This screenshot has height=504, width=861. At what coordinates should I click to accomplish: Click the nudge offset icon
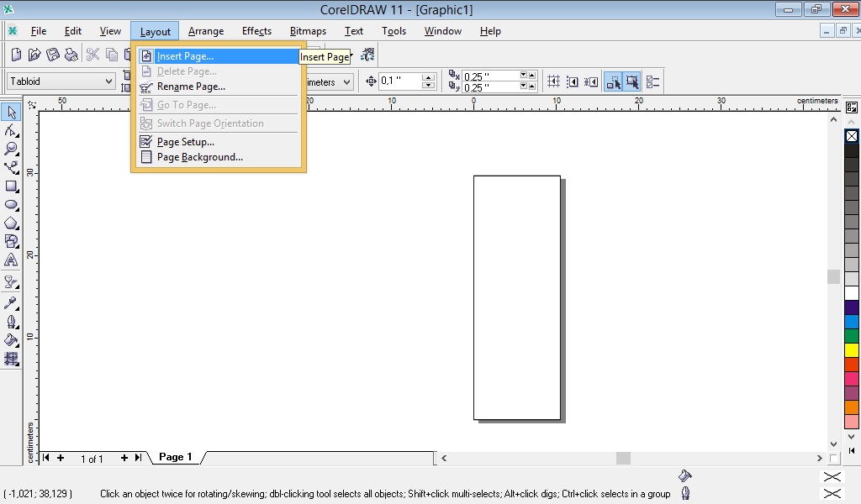371,81
